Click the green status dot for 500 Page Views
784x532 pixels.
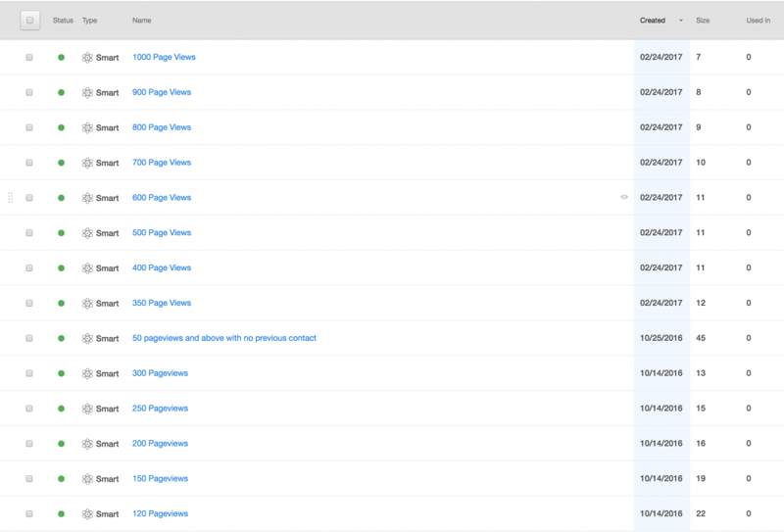[61, 233]
